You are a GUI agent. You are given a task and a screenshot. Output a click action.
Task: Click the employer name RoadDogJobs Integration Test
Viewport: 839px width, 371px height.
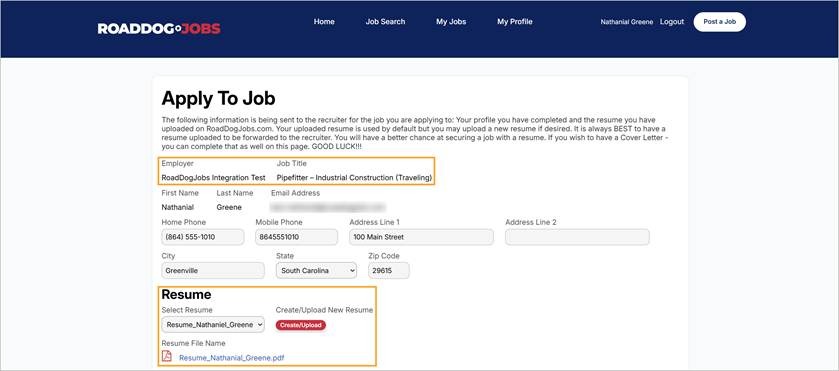(213, 177)
